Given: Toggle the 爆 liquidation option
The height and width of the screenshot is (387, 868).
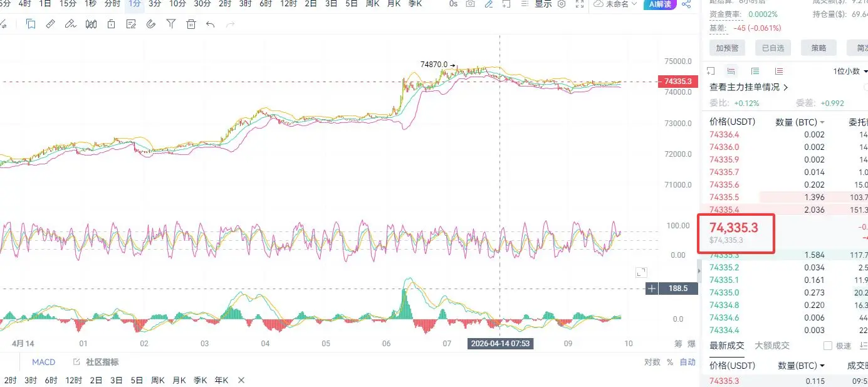Looking at the screenshot, I should [x=691, y=344].
